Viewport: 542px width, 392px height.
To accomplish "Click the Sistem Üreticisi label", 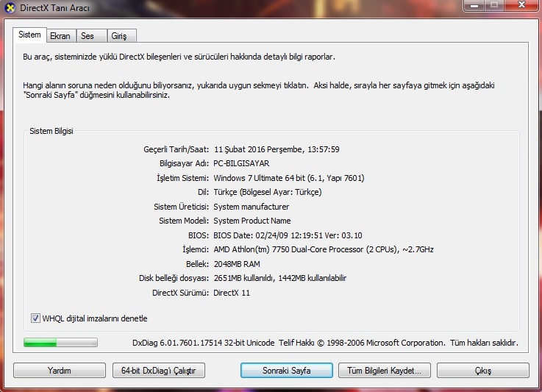I will [181, 207].
